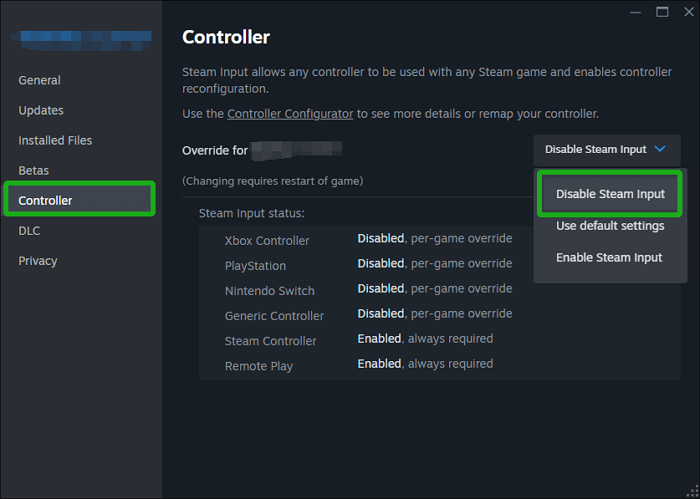The image size is (700, 499).
Task: Open the DLC tab
Action: (x=31, y=230)
